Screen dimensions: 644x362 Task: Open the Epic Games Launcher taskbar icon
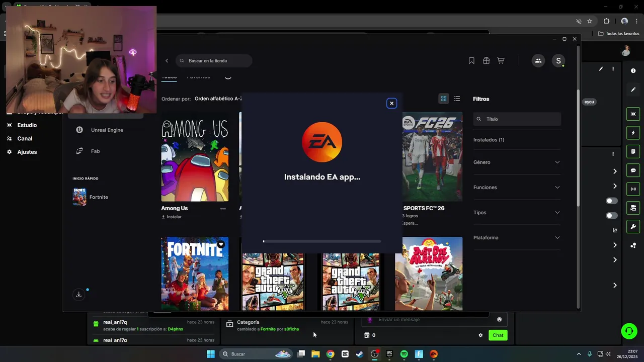click(x=389, y=354)
